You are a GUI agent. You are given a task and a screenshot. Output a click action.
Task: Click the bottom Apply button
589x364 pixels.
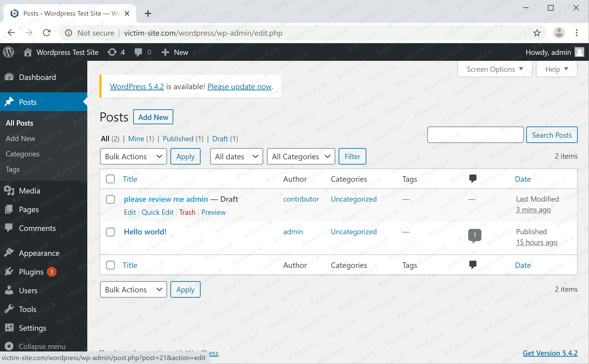pos(185,289)
